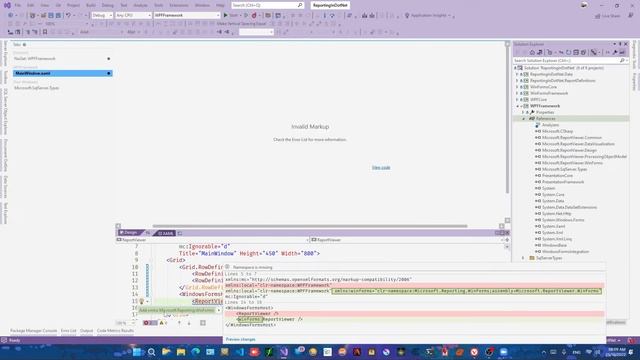Expand the ReportingInDotNet.ReportDefinitions project
Viewport: 640px width, 360px height.
[x=517, y=81]
